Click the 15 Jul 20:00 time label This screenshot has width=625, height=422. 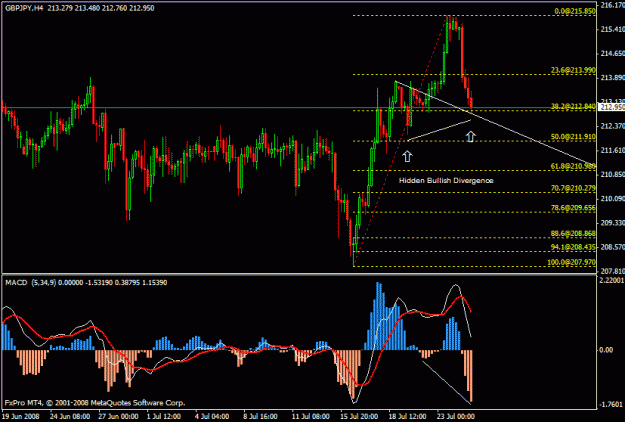coord(360,416)
